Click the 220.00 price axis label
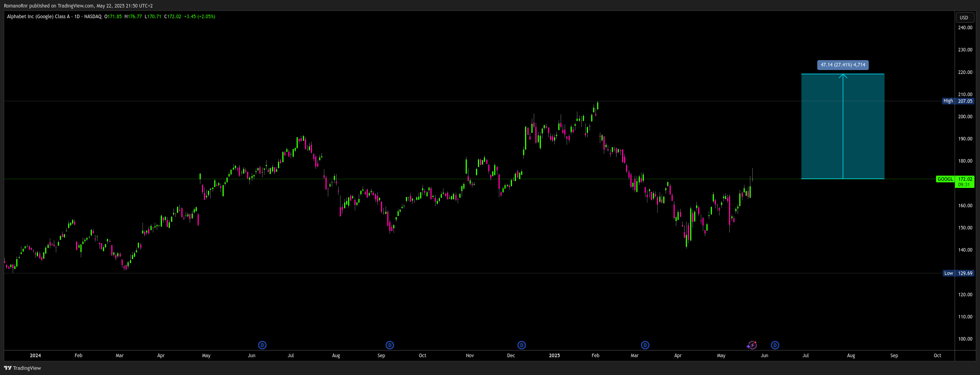This screenshot has width=980, height=375. point(965,72)
